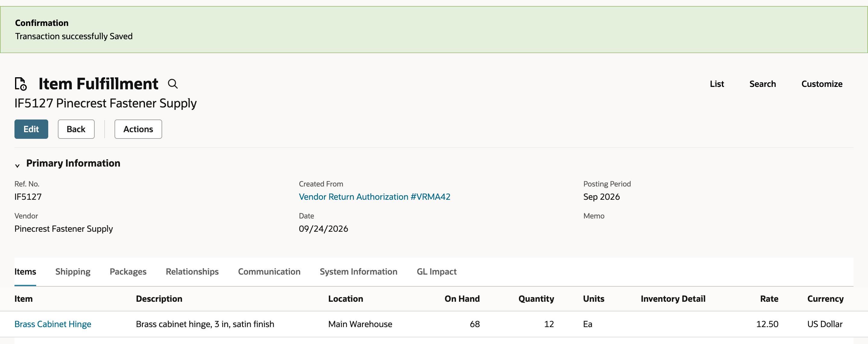Click the date value 09/24/2026
Viewport: 868px width, 344px height.
click(x=323, y=229)
